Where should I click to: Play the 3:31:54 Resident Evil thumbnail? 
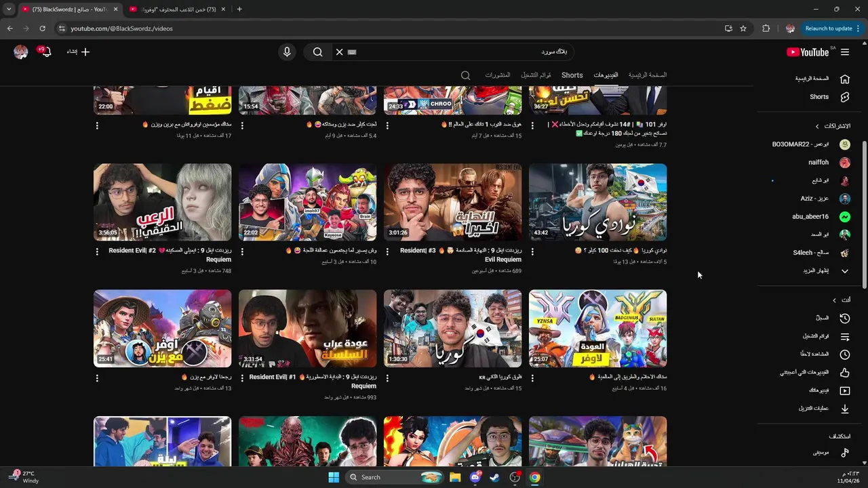307,329
